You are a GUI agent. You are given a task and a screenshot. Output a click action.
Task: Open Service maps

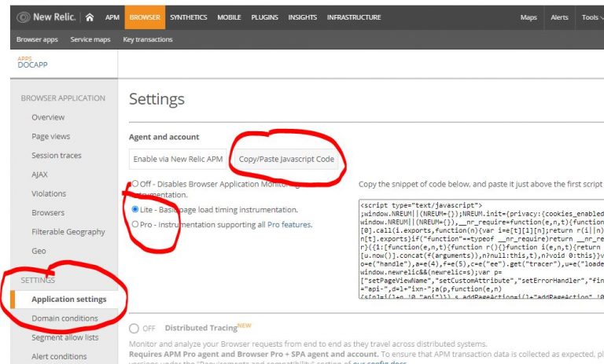point(90,39)
